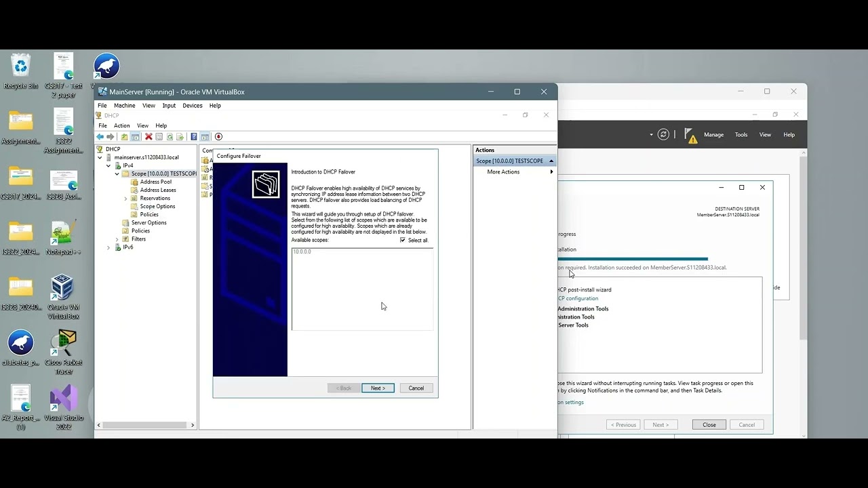This screenshot has height=488, width=868.
Task: Expand the Reservations tree node
Action: tap(125, 199)
